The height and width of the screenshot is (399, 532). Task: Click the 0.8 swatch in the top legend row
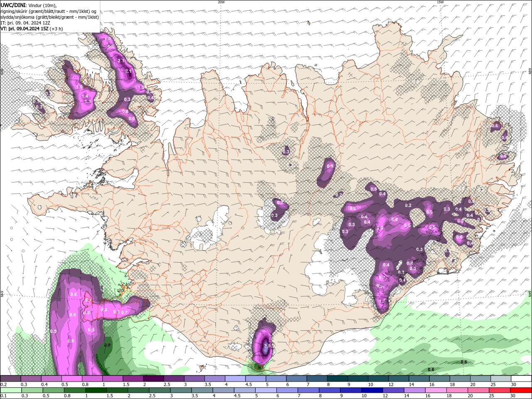coord(92,379)
